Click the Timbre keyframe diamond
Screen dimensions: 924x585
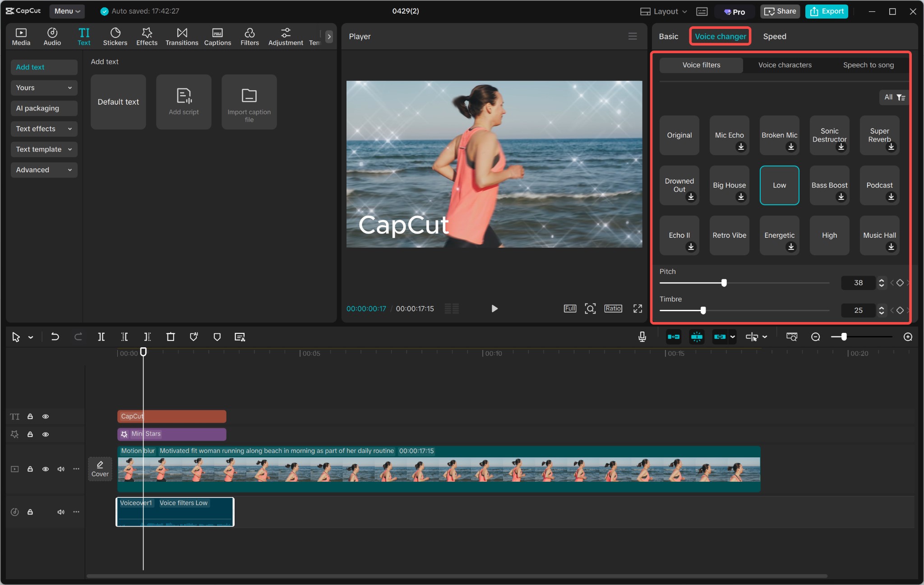pos(900,310)
